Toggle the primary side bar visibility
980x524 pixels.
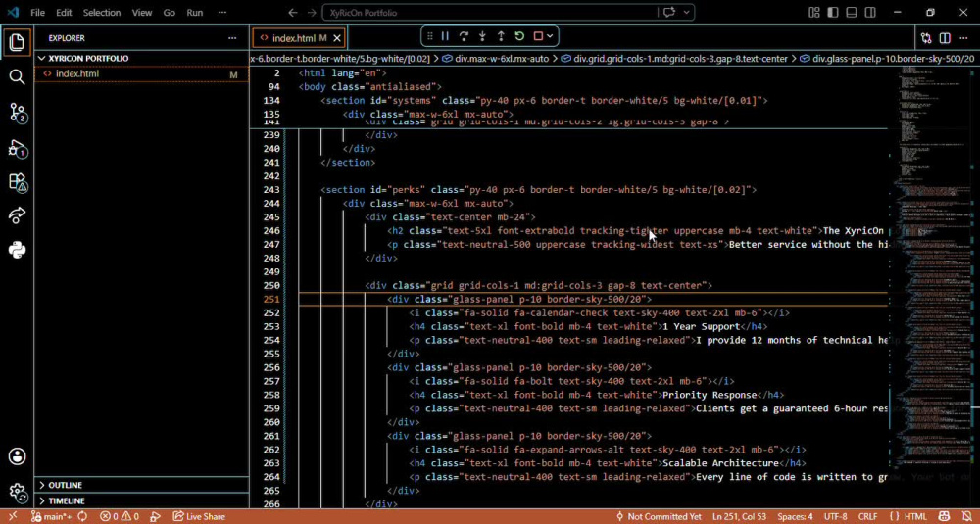(x=832, y=13)
